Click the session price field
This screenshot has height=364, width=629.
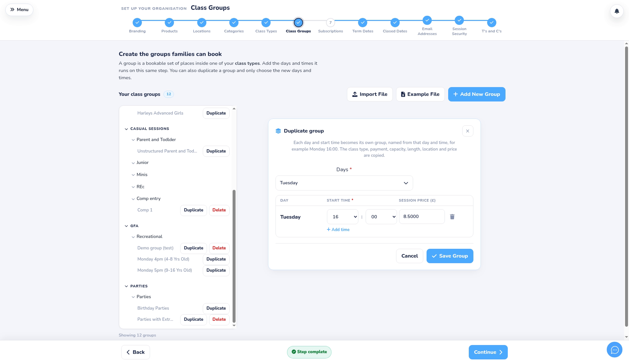[422, 217]
